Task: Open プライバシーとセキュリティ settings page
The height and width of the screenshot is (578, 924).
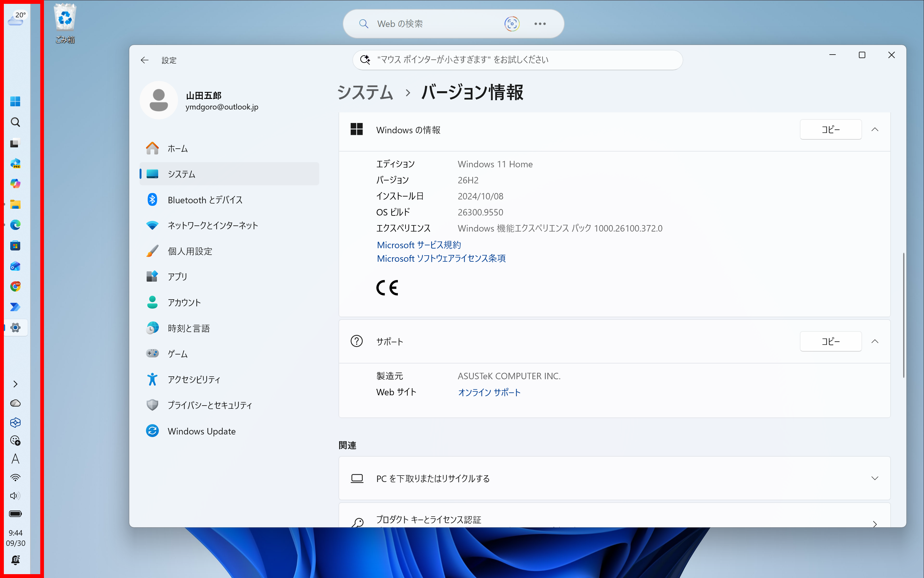Action: 229,405
